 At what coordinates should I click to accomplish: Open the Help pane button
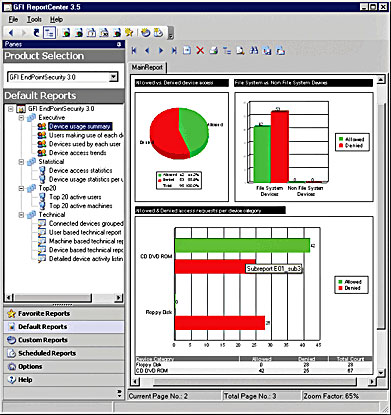[64, 380]
